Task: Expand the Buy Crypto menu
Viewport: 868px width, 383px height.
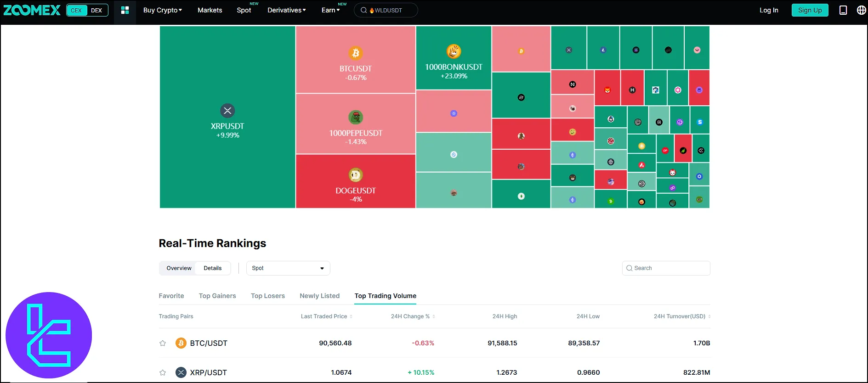Action: coord(163,10)
